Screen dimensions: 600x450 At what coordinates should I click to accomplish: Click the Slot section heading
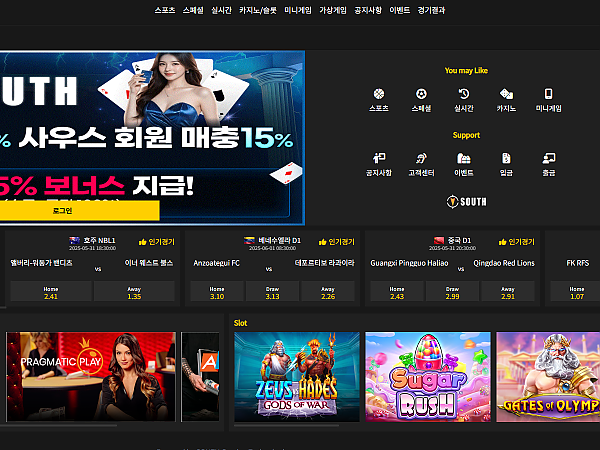point(241,323)
